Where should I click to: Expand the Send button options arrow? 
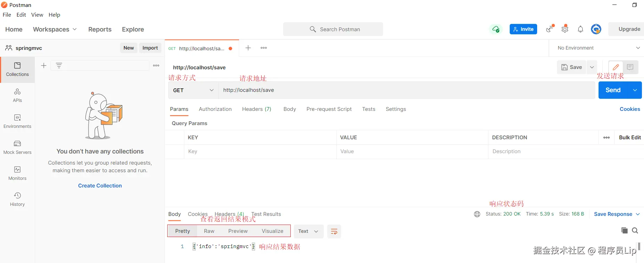635,90
